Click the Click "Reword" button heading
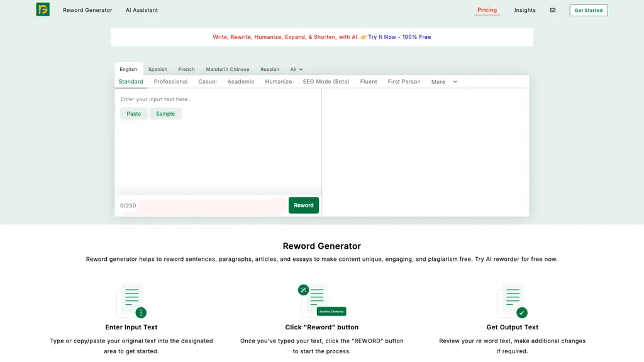644x362 pixels. [322, 327]
